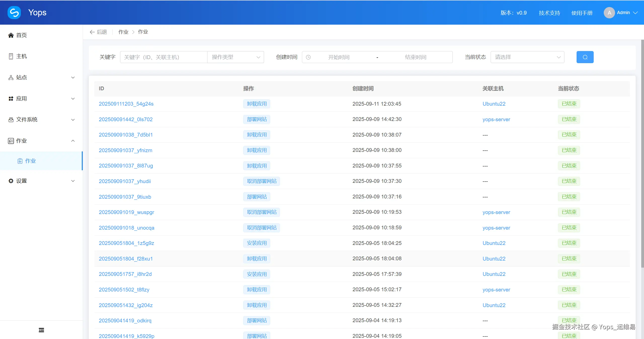The height and width of the screenshot is (339, 644).
Task: Click the yops-server host link
Action: (x=496, y=119)
